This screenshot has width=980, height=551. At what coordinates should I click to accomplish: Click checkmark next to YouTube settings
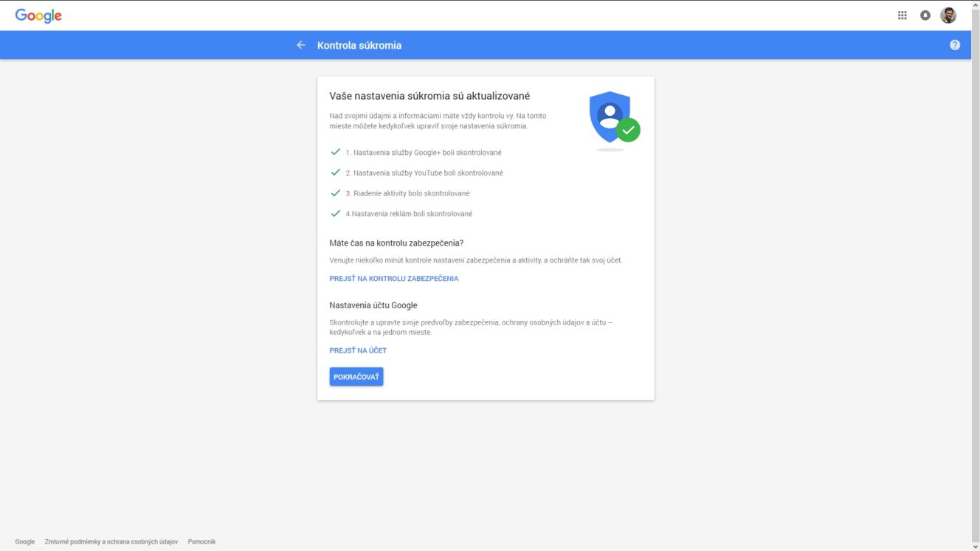click(335, 173)
